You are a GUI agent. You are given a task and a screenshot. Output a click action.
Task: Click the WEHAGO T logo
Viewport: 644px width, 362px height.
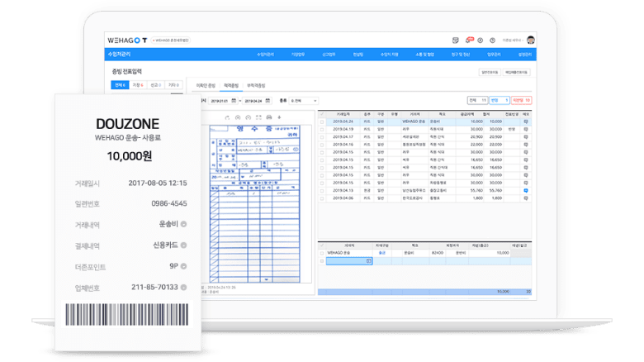[x=127, y=40]
